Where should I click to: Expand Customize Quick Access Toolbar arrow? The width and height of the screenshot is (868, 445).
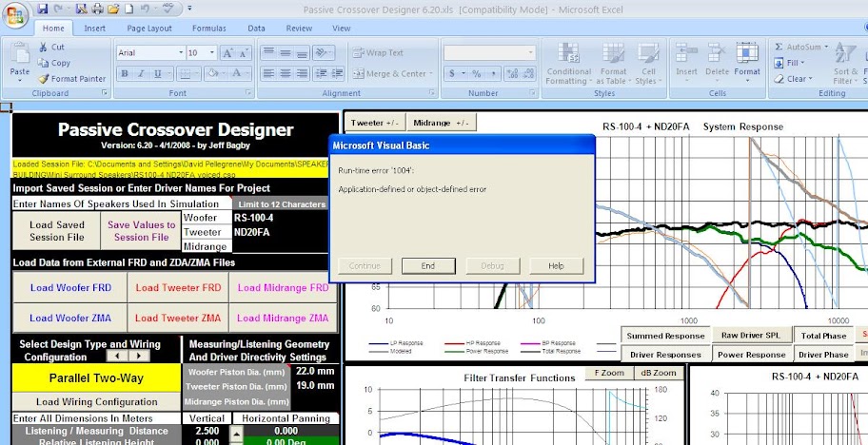tap(190, 9)
